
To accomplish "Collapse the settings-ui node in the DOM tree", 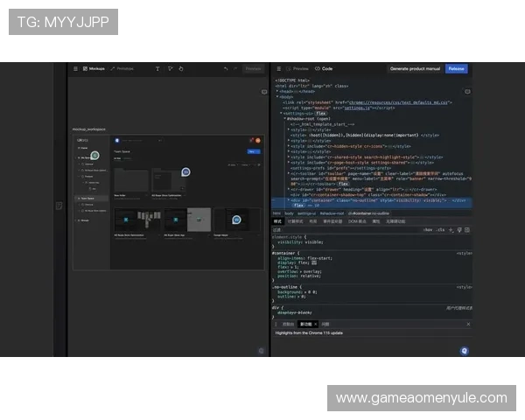I will pos(281,113).
